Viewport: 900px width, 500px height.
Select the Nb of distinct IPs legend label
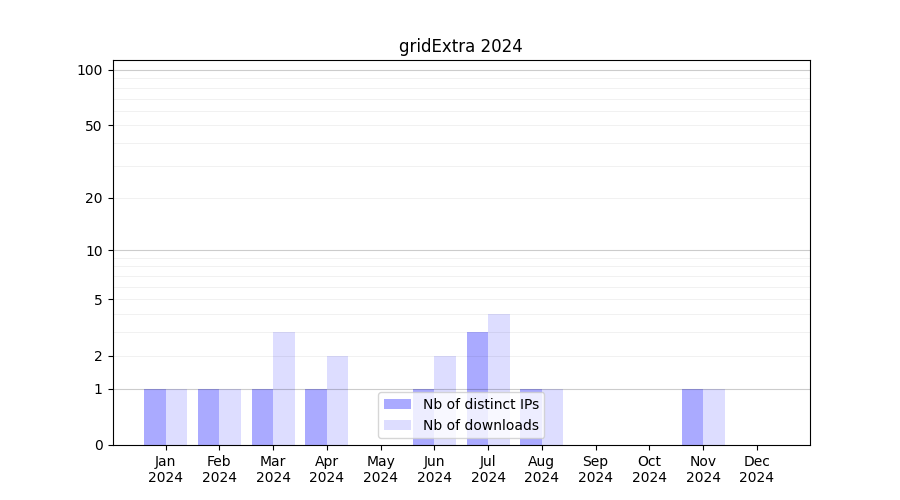coord(480,404)
